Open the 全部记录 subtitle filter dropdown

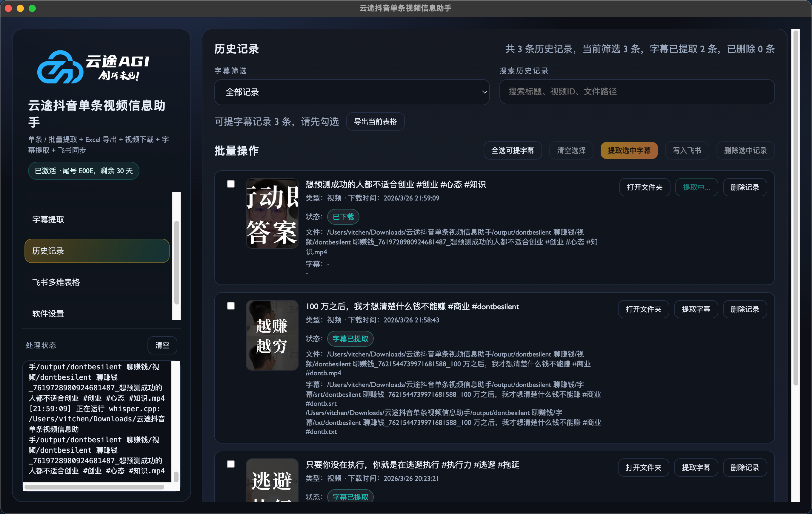click(352, 92)
